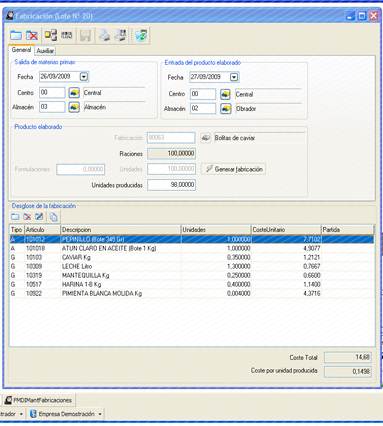Click Generar fabricación button
383x426 pixels.
233,169
